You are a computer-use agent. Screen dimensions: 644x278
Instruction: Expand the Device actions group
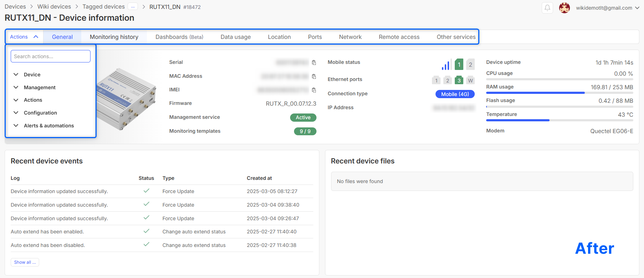coord(32,75)
